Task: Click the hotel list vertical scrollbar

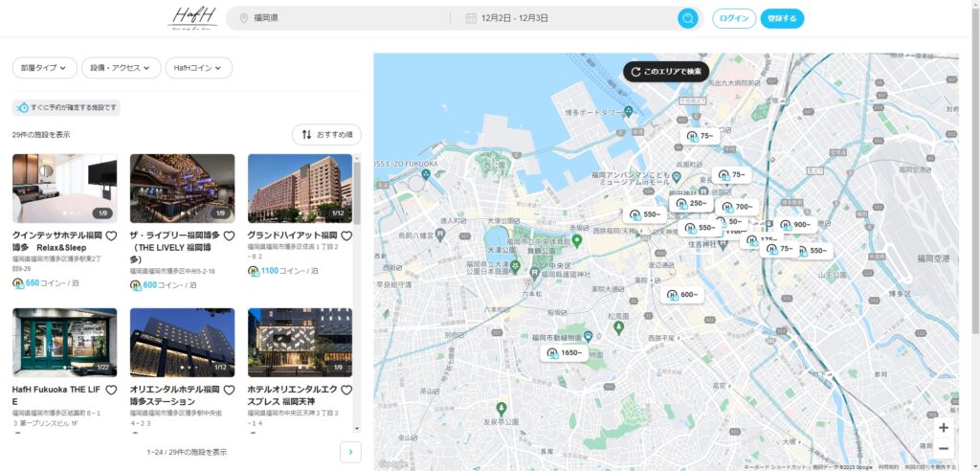Action: (357, 193)
